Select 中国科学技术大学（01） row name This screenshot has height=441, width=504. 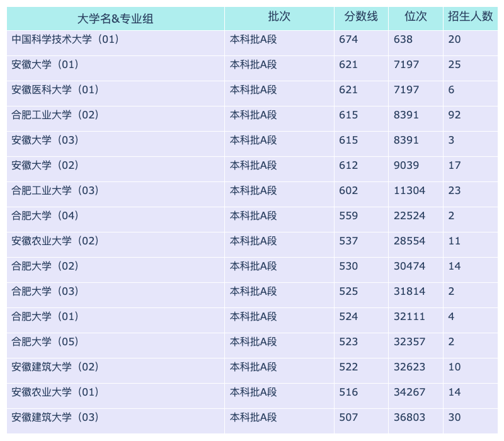point(66,39)
